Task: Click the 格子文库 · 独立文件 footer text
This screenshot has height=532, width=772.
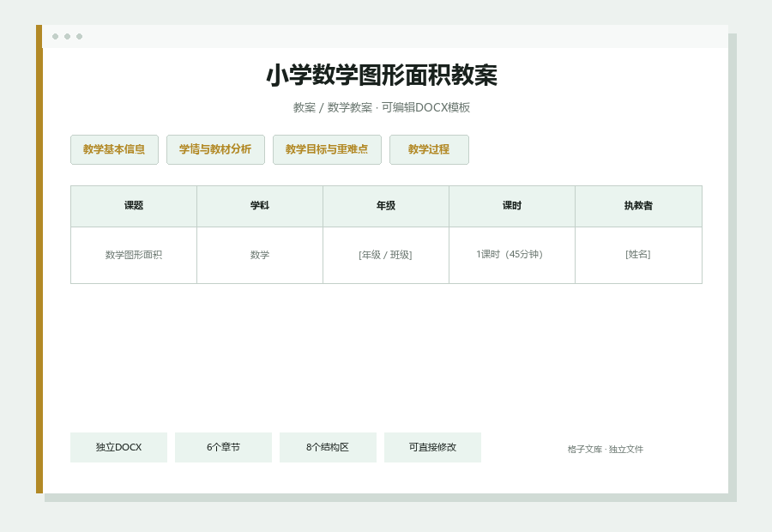Action: coord(605,450)
